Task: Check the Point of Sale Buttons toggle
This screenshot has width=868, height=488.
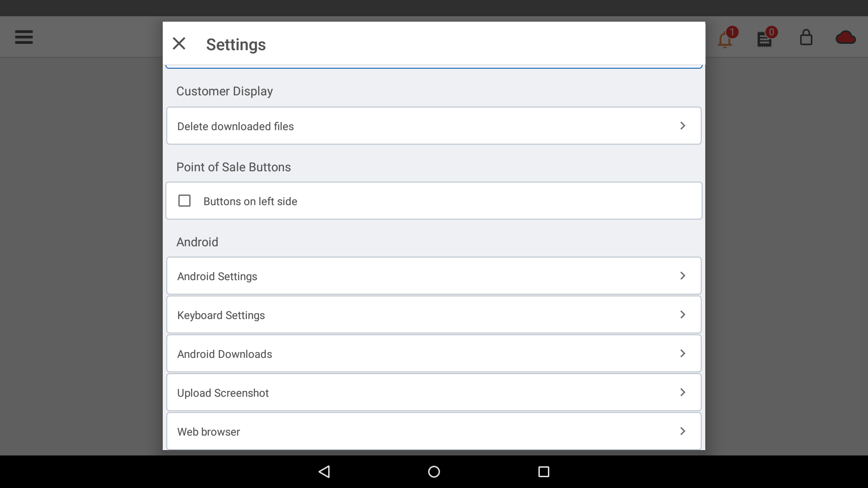Action: click(185, 201)
